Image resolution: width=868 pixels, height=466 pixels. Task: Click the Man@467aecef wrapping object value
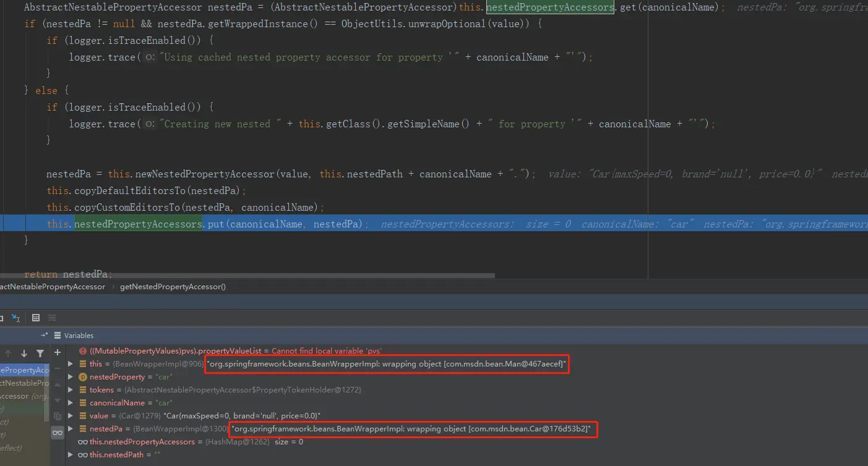[387, 364]
